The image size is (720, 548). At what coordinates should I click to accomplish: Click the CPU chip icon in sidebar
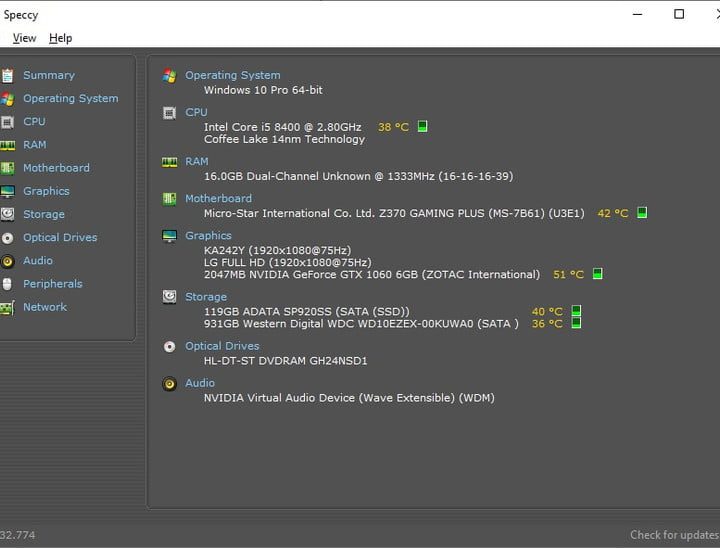tap(7, 122)
